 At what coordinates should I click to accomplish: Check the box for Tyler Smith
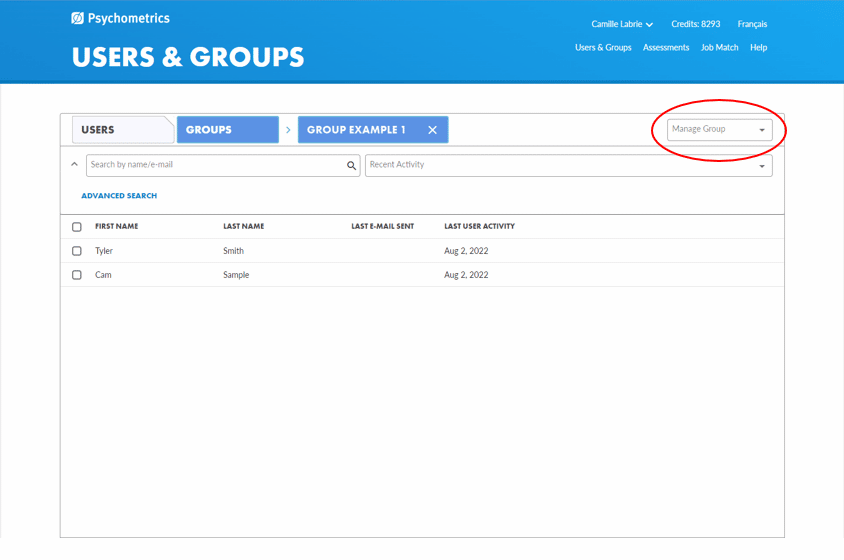(x=77, y=251)
